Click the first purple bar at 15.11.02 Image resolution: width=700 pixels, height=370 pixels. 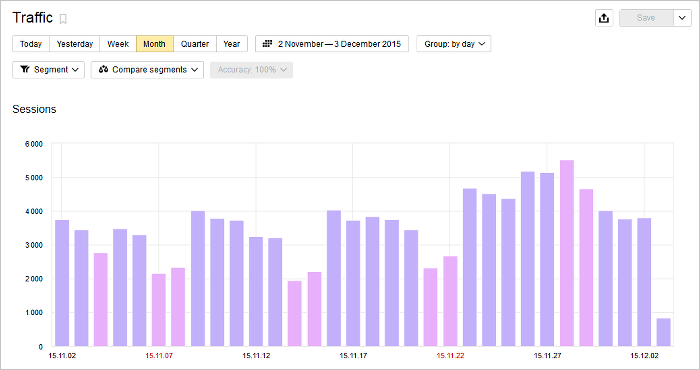[62, 283]
